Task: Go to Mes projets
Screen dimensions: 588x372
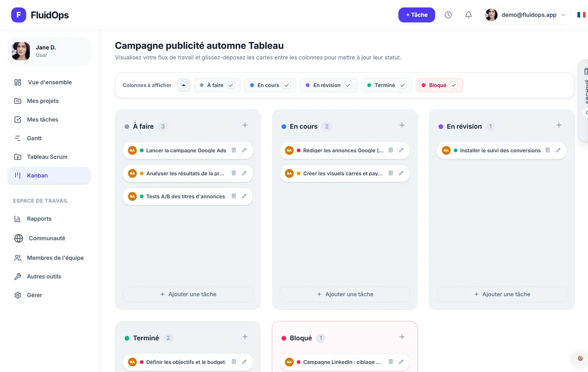Action: [x=50, y=101]
